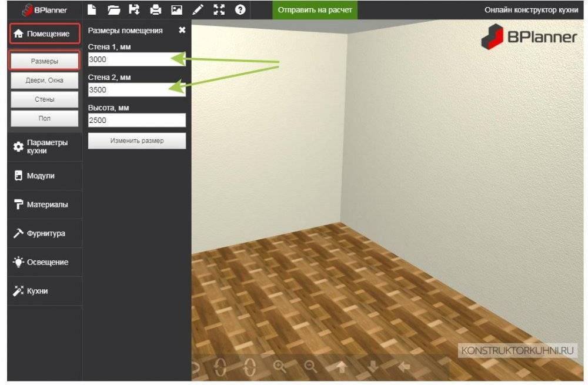The image size is (588, 385).
Task: Click the Отправить на расчет button
Action: point(315,9)
